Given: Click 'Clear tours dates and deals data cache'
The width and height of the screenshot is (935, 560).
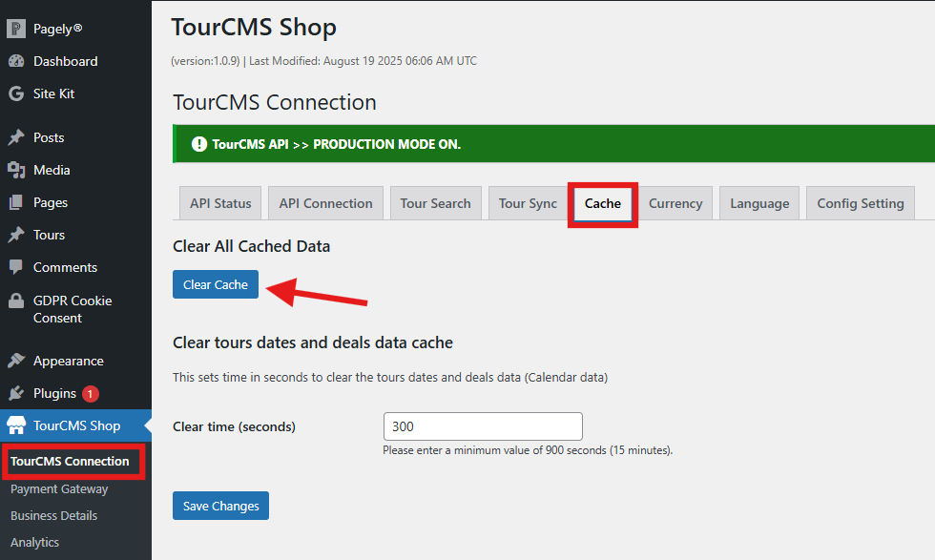Looking at the screenshot, I should coord(313,342).
